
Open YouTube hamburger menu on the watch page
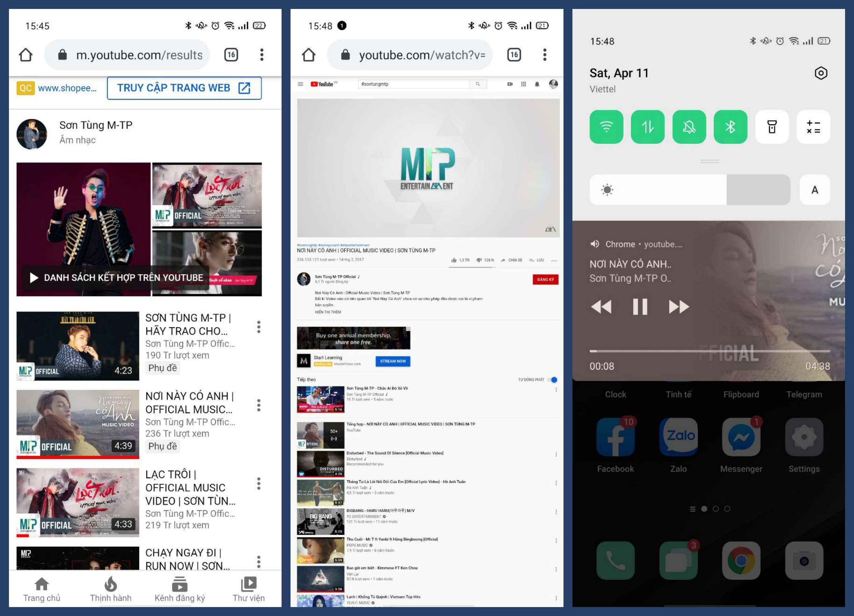[300, 84]
